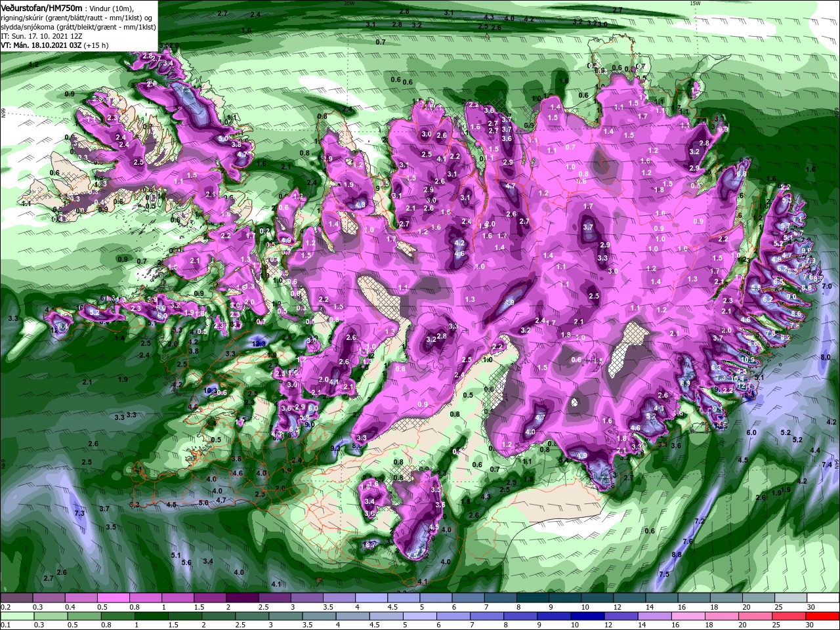Viewport: 840px width, 630px height.
Task: Click the bright pink swatch labeled 0.5 in the upper scale
Action: [114, 597]
